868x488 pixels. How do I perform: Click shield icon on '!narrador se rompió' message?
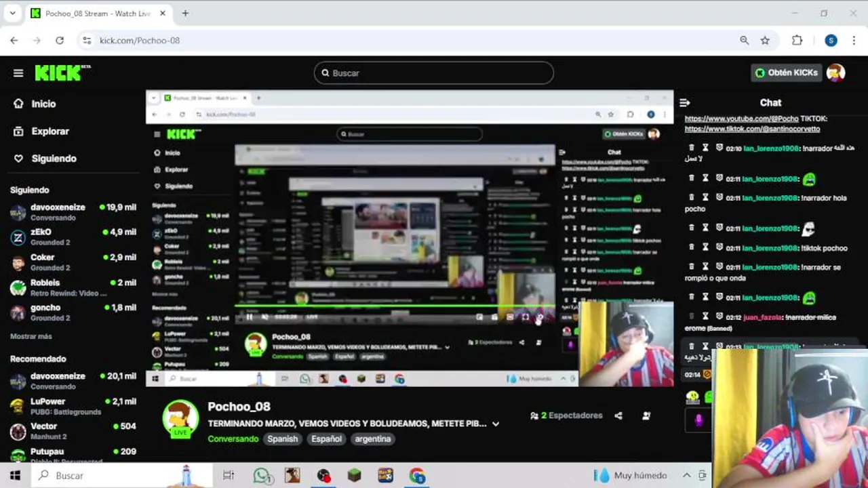pyautogui.click(x=719, y=266)
